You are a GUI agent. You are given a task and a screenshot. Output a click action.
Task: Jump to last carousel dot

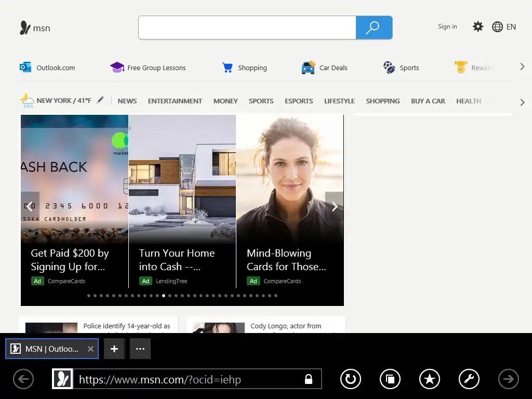coord(276,296)
